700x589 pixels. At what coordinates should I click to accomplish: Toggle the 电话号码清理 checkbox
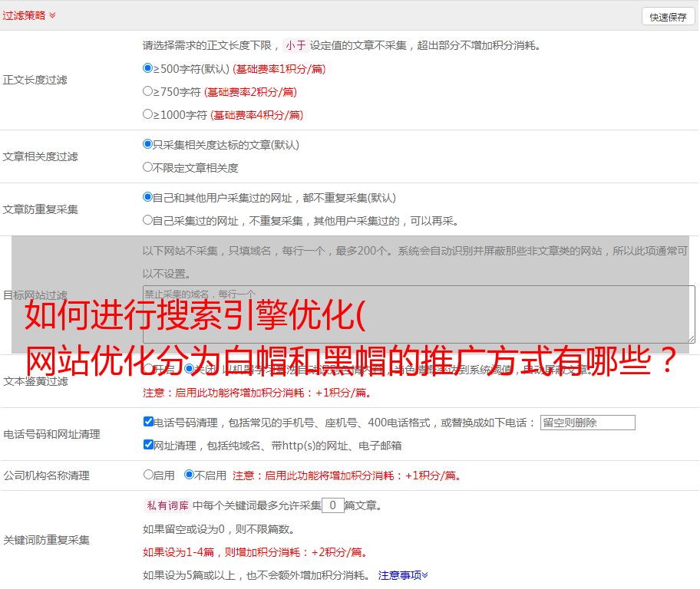149,422
